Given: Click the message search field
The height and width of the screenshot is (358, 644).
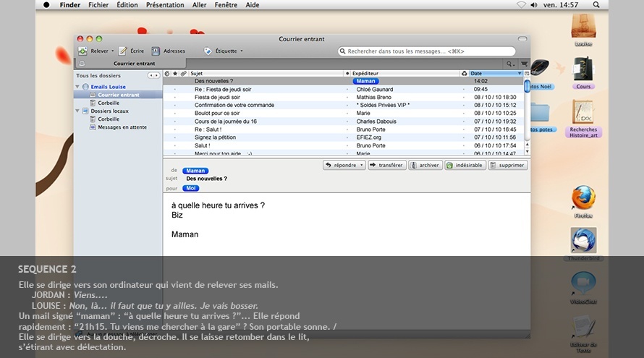Looking at the screenshot, I should (427, 51).
